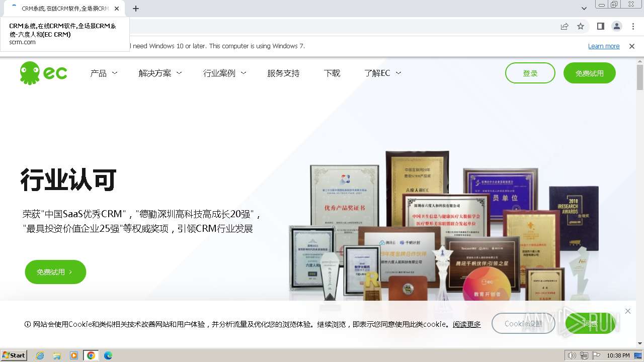Dismiss the cookie banner with X
The height and width of the screenshot is (362, 644).
tap(628, 311)
